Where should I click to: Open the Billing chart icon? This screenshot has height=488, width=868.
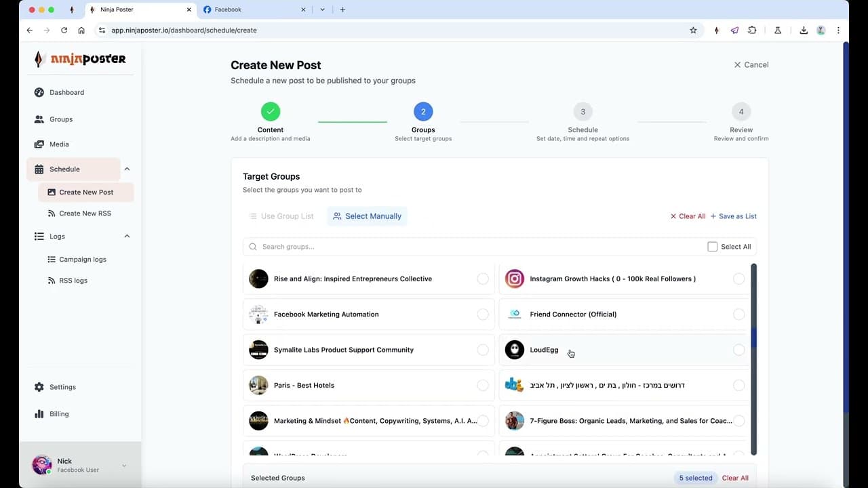(39, 414)
